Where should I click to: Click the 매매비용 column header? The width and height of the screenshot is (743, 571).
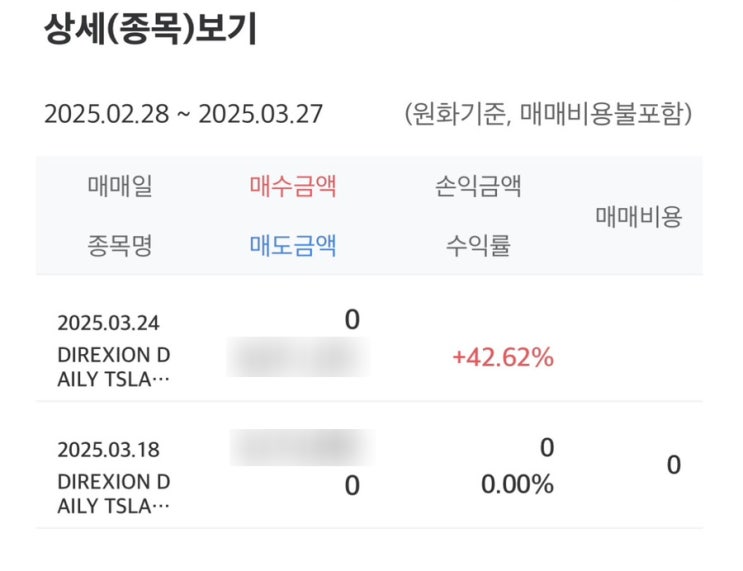click(x=638, y=216)
